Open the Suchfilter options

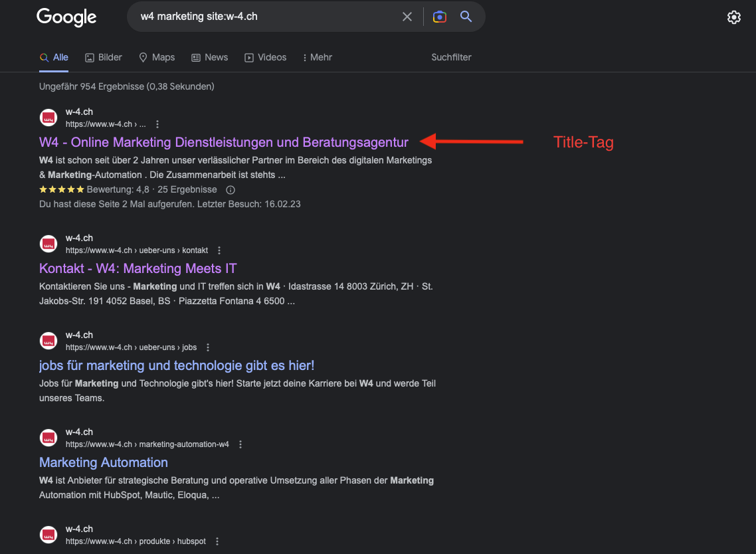(451, 57)
